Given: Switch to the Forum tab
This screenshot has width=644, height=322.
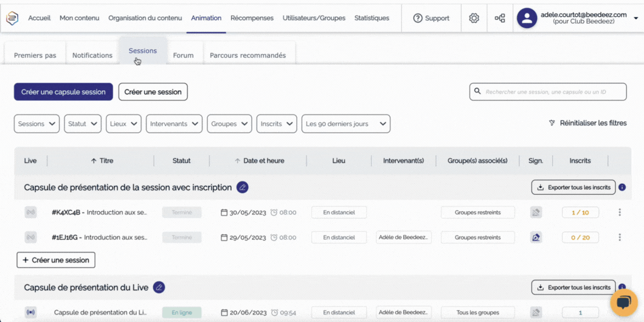Looking at the screenshot, I should click(x=183, y=55).
